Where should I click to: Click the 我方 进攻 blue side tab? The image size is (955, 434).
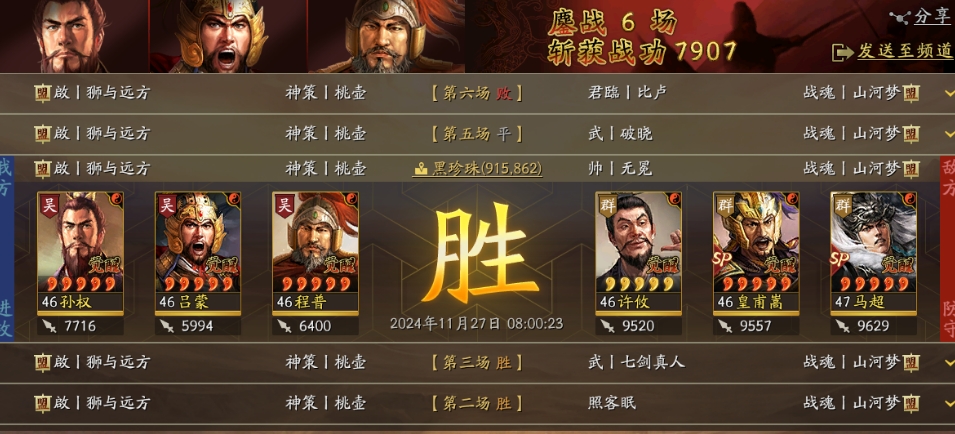(x=6, y=248)
